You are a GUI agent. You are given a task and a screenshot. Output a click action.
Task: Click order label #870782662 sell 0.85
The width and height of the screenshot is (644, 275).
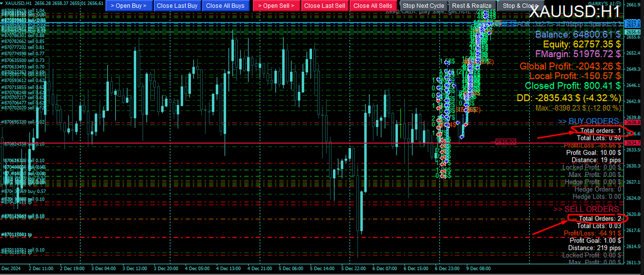point(23,41)
